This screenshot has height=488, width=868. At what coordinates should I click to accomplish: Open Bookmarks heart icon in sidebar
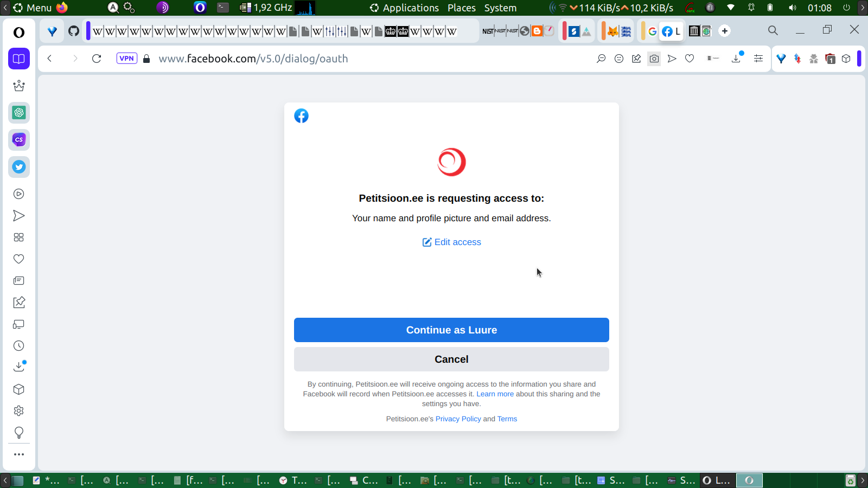click(19, 259)
